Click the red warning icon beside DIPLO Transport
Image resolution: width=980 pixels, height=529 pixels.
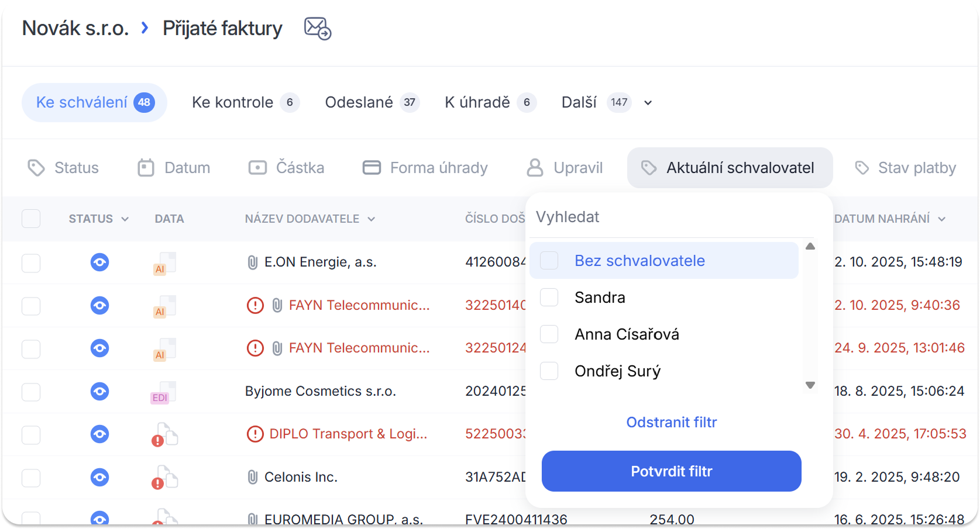tap(255, 434)
